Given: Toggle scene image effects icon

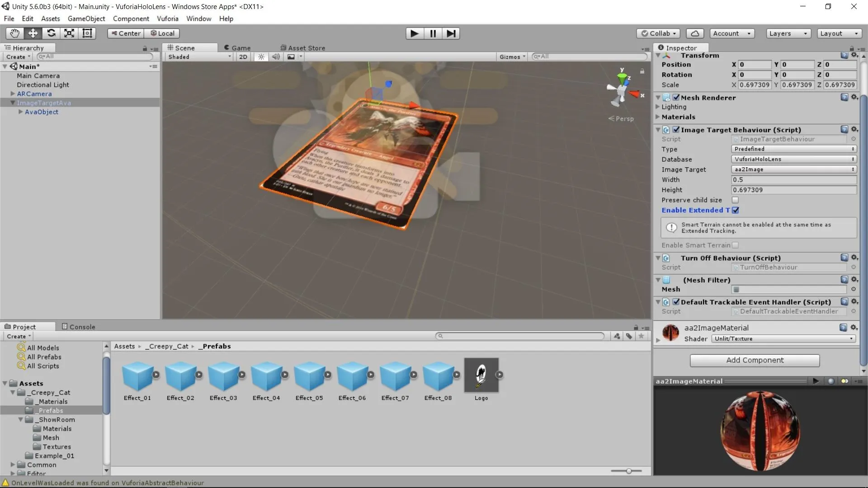Looking at the screenshot, I should 291,56.
